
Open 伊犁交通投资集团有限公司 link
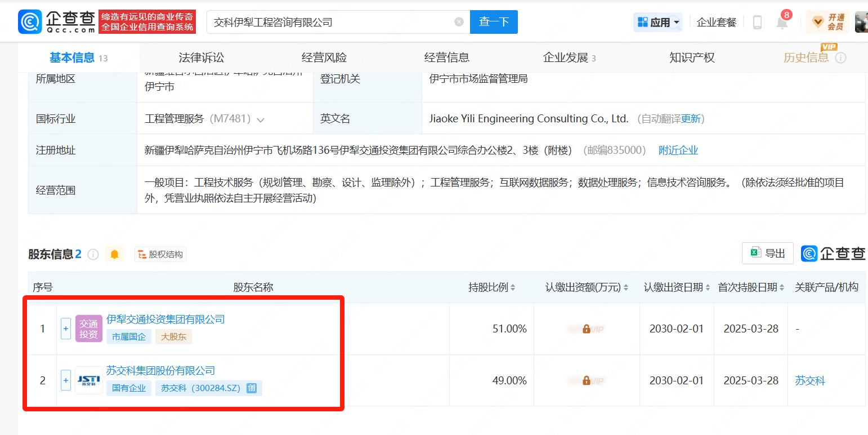(165, 319)
